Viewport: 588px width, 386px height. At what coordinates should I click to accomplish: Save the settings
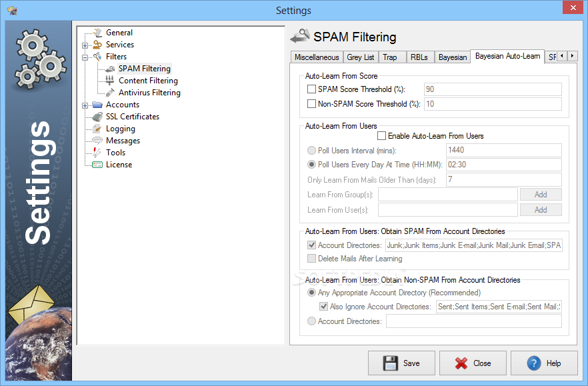pyautogui.click(x=401, y=363)
